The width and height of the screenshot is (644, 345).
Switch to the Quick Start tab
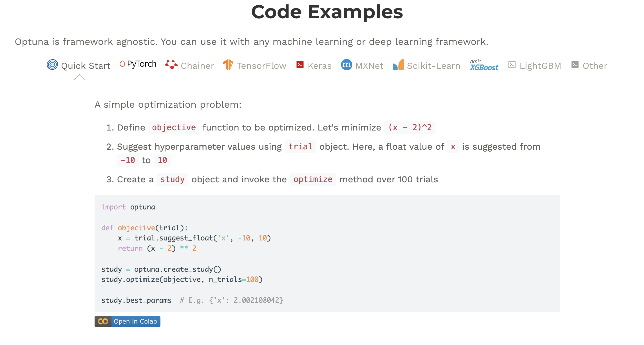86,65
